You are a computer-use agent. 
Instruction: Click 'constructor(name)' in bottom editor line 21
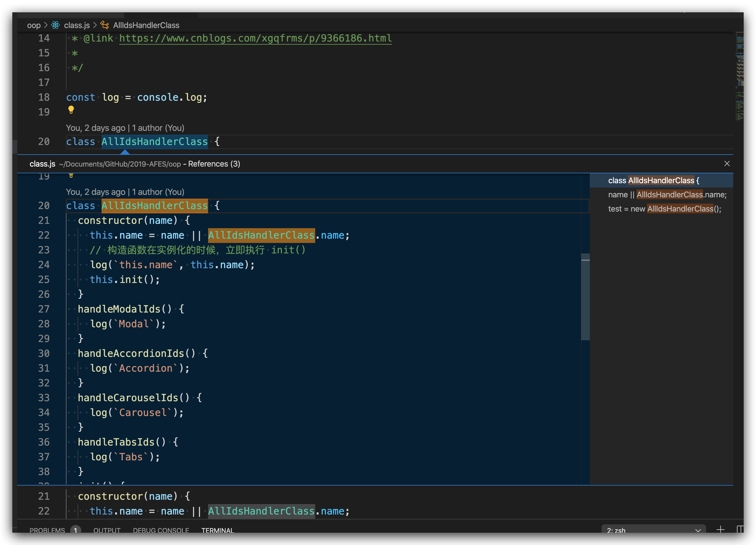(x=128, y=496)
